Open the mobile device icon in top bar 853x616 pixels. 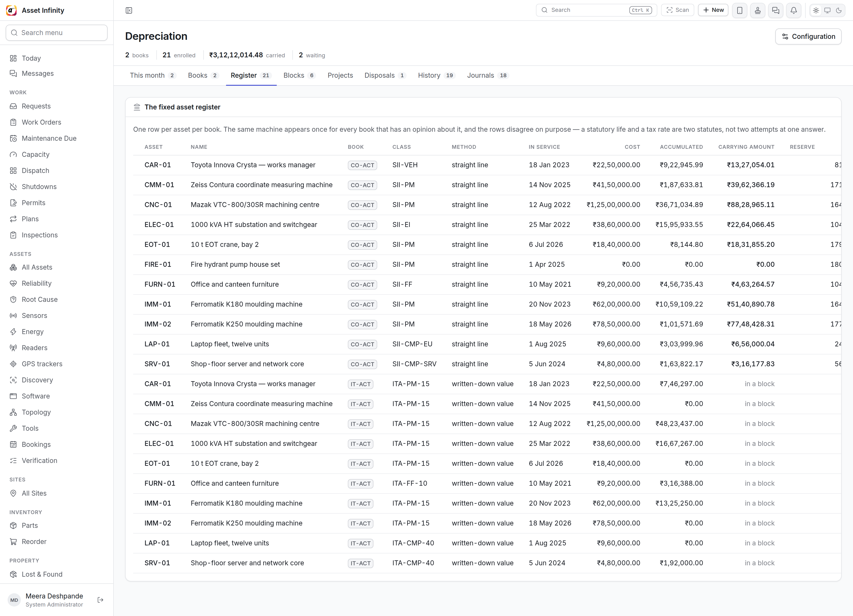coord(740,10)
